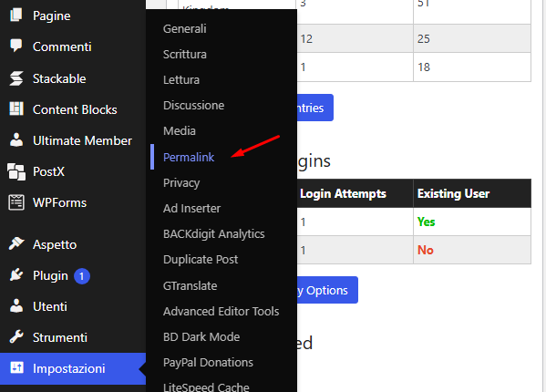Open the Commenti menu
Screen dimensions: 546x392
pos(62,46)
